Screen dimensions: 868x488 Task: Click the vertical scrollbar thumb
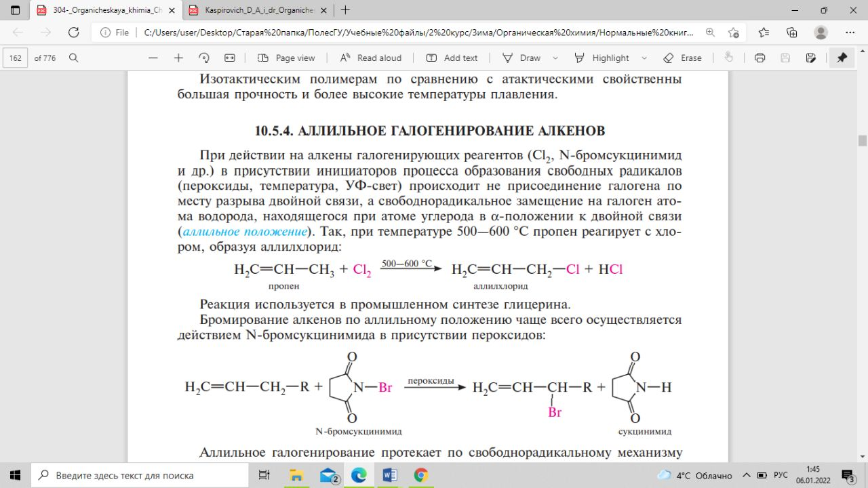point(863,140)
